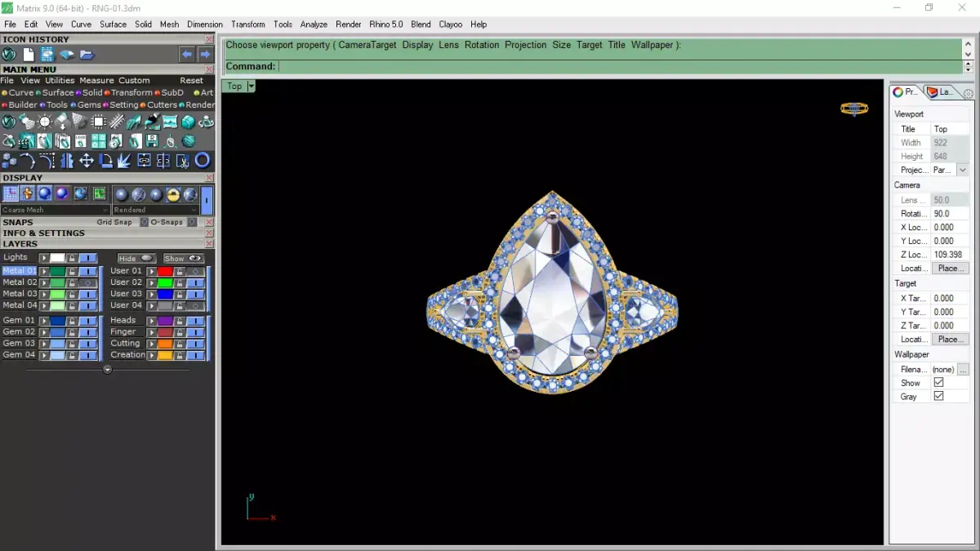The height and width of the screenshot is (551, 980).
Task: Open the wallpaper image tool icon
Action: tap(169, 122)
